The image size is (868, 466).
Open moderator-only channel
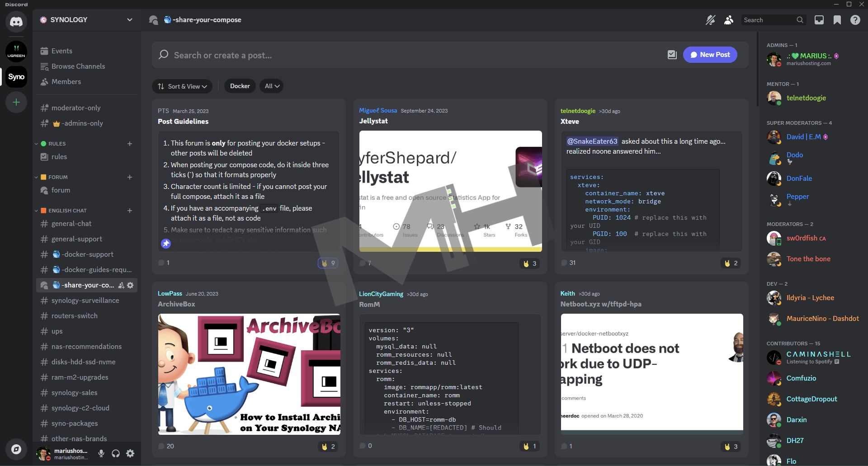pos(87,108)
